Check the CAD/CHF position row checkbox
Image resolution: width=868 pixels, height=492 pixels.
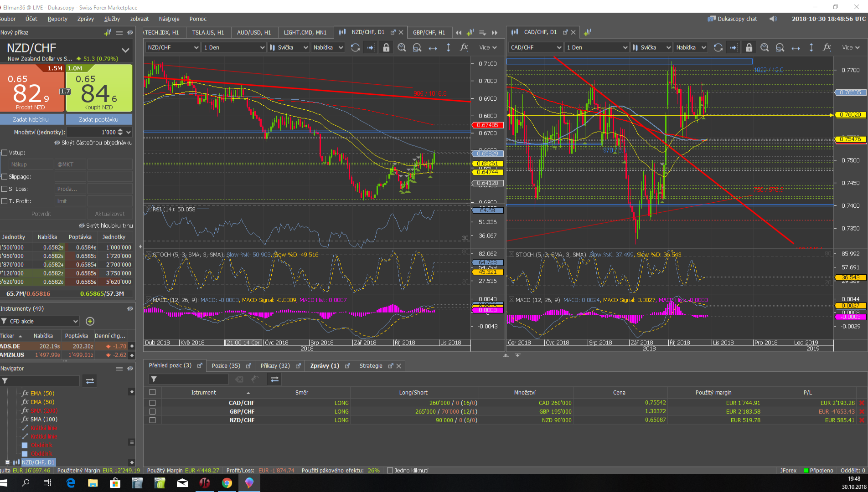pos(152,403)
